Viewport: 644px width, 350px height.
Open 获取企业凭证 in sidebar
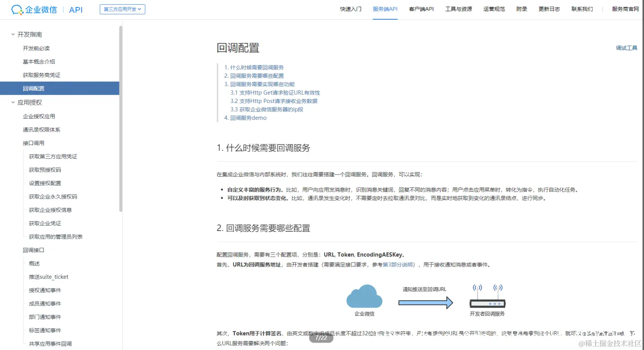tap(45, 223)
